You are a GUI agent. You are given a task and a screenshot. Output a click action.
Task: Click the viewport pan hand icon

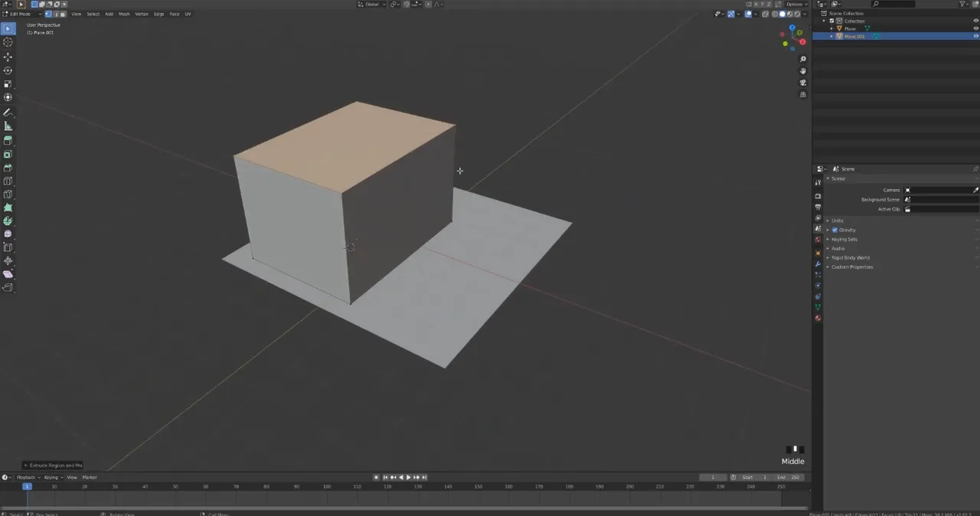(x=803, y=70)
